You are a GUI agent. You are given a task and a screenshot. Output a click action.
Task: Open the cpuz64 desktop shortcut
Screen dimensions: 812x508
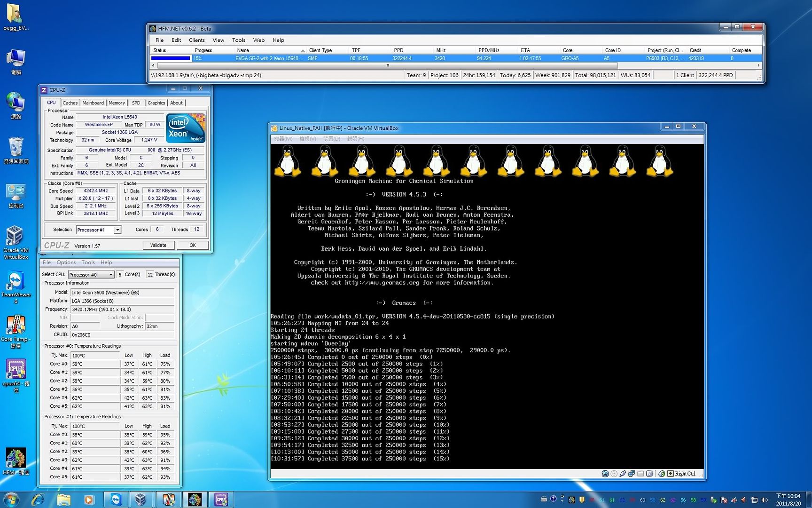(x=16, y=375)
